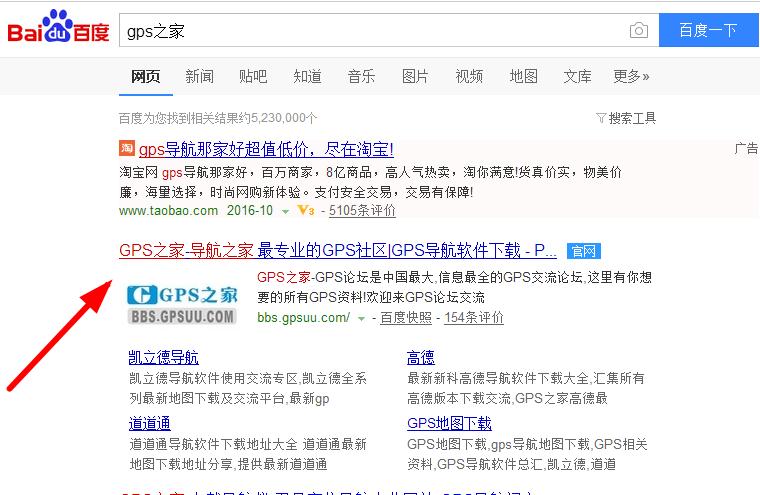Click the bbs.gpsuu.com/ URL
The height and width of the screenshot is (495, 760).
click(x=303, y=318)
